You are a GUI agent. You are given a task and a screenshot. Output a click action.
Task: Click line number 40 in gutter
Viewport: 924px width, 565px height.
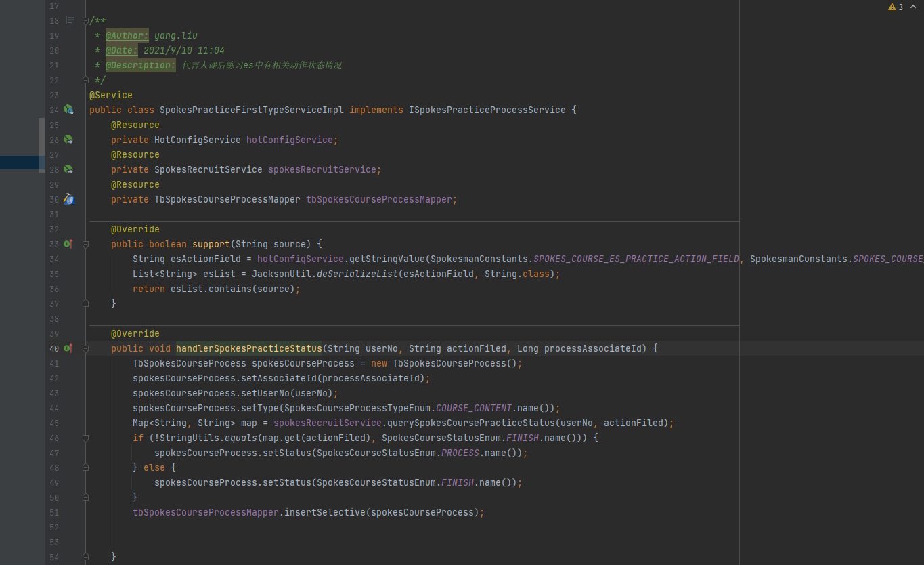point(54,348)
